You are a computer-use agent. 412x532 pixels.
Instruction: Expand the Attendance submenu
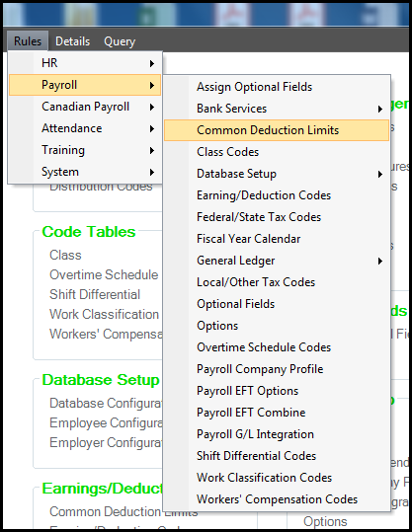point(85,128)
